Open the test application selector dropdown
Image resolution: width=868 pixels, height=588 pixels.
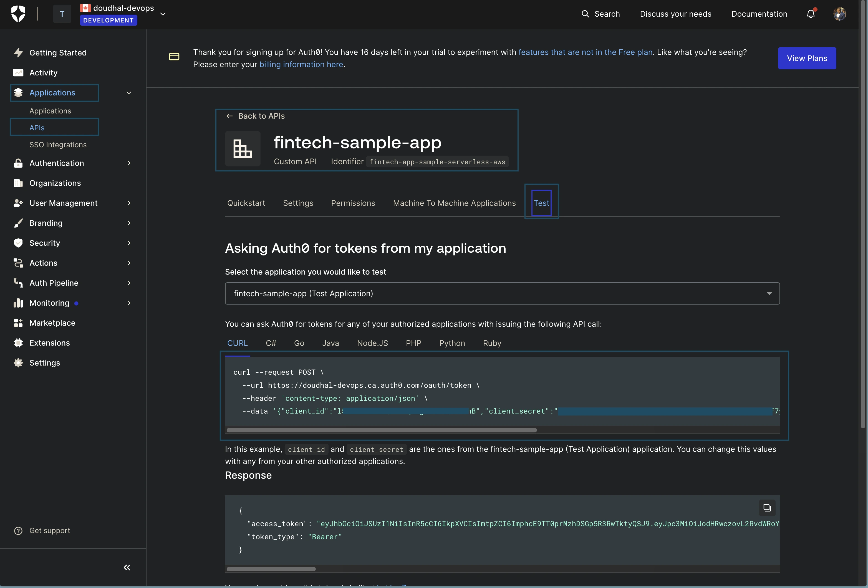502,293
